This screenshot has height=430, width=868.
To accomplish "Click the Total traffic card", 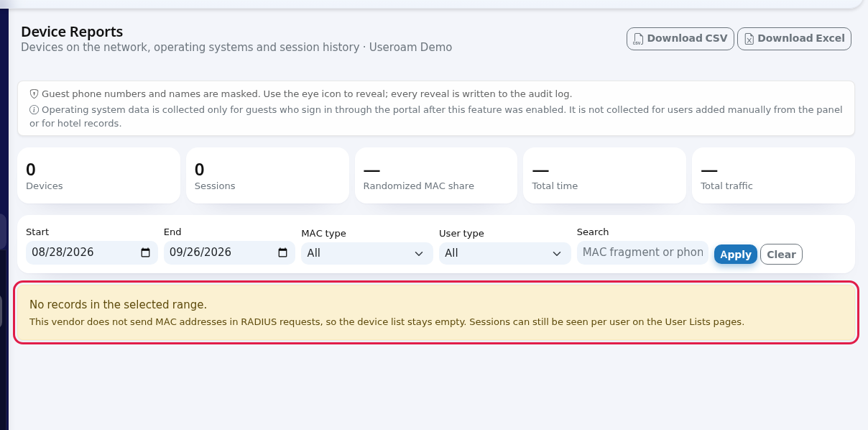I will click(x=773, y=175).
